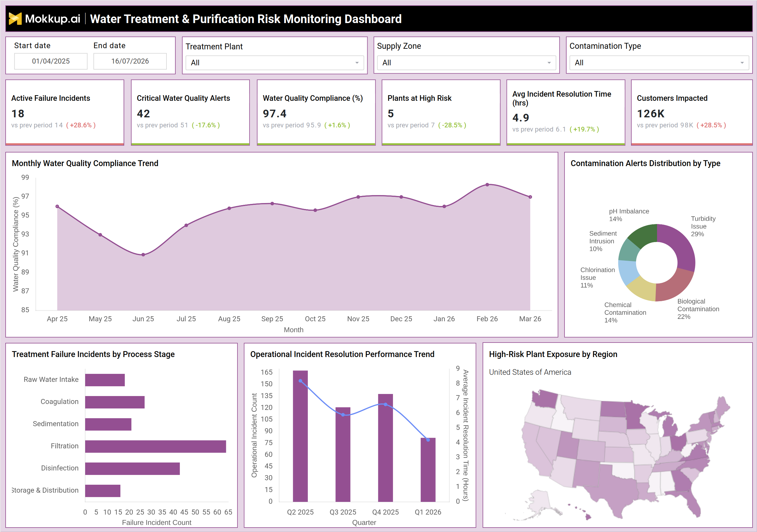
Task: Select the Active Failure Incidents card
Action: (x=65, y=112)
